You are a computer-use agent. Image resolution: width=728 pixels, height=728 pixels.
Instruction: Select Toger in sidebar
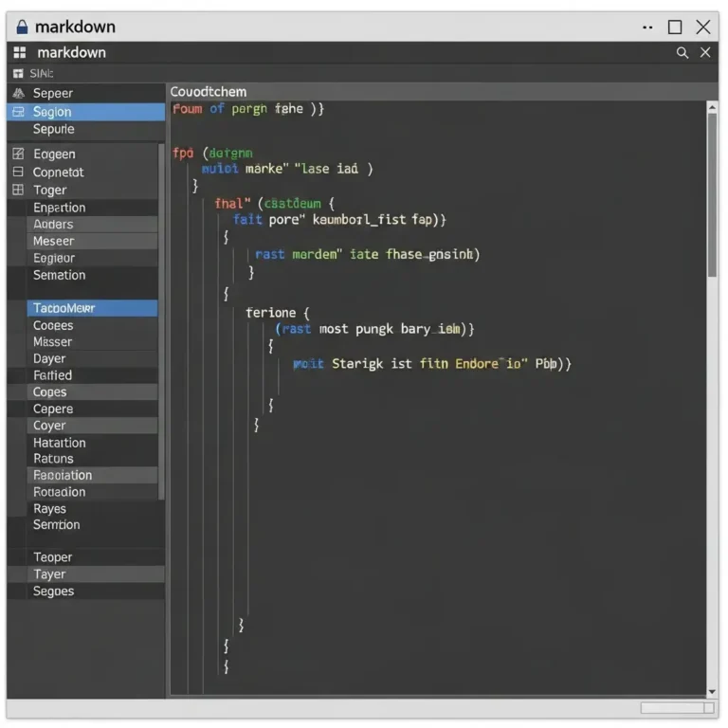click(82, 190)
